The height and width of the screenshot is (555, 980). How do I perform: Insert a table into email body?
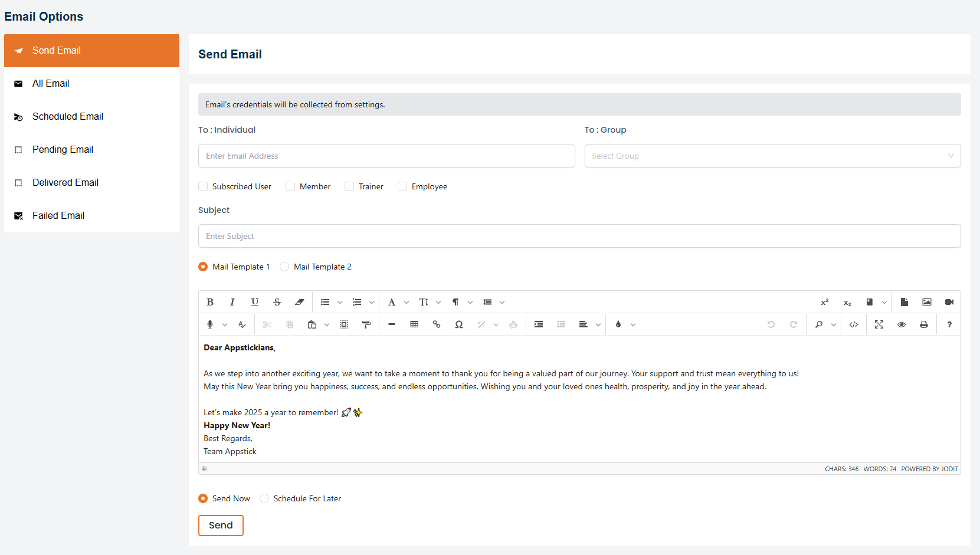[414, 324]
